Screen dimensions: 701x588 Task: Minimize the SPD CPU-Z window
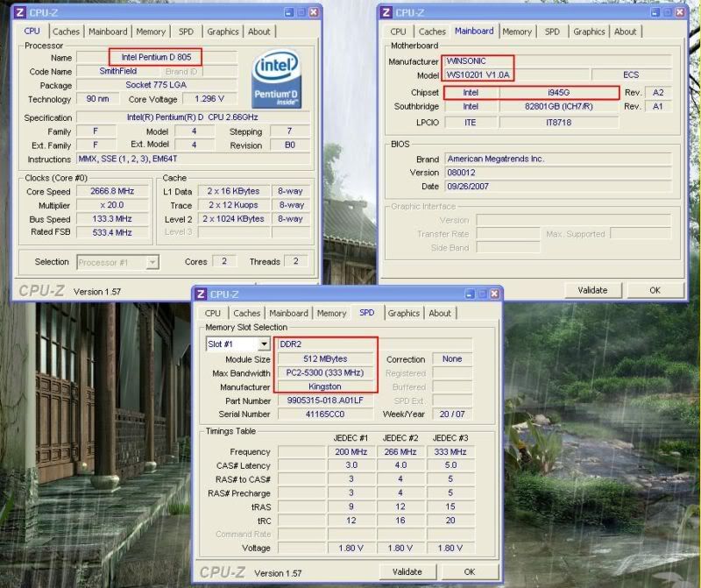[470, 294]
